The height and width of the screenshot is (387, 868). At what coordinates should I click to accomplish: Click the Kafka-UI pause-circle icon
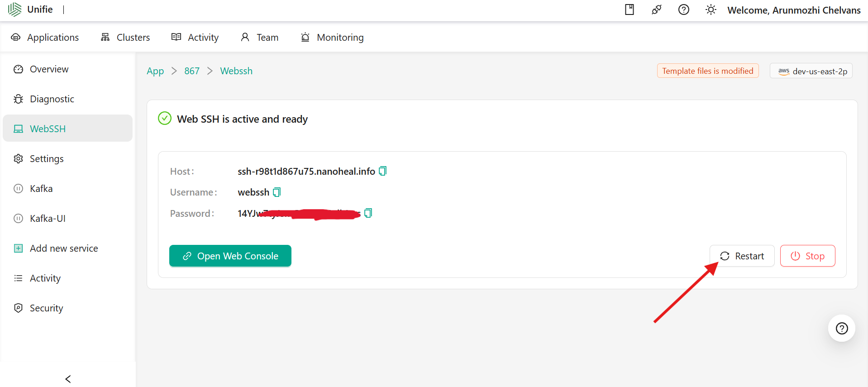(18, 219)
